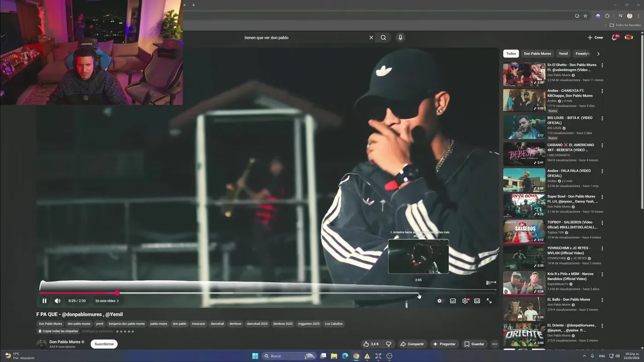Open options for 'BIG LOUIS - BOTA K'
Screen dimensions: 644x362
coord(602,118)
